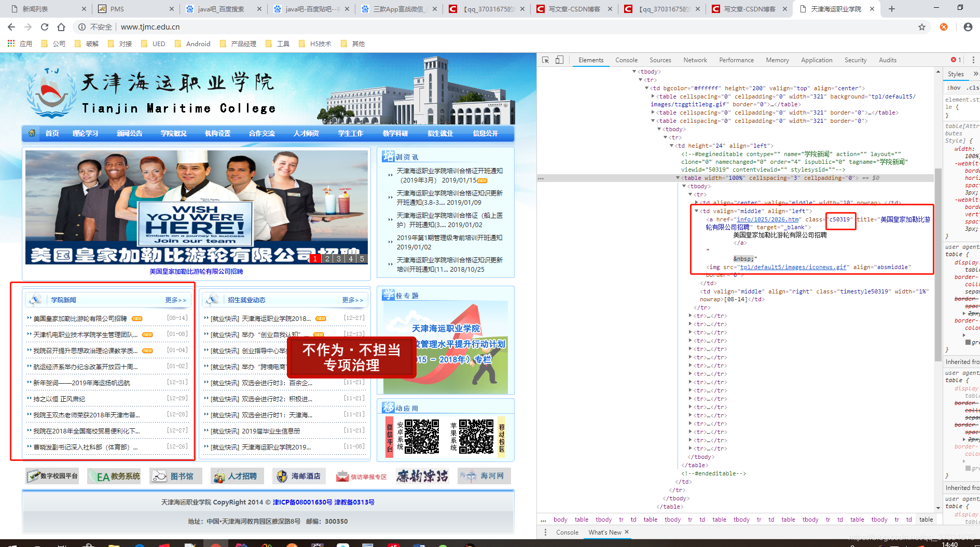Viewport: 980px width, 547px height.
Task: Open DevTools three-dot customize menu
Action: coord(973,60)
